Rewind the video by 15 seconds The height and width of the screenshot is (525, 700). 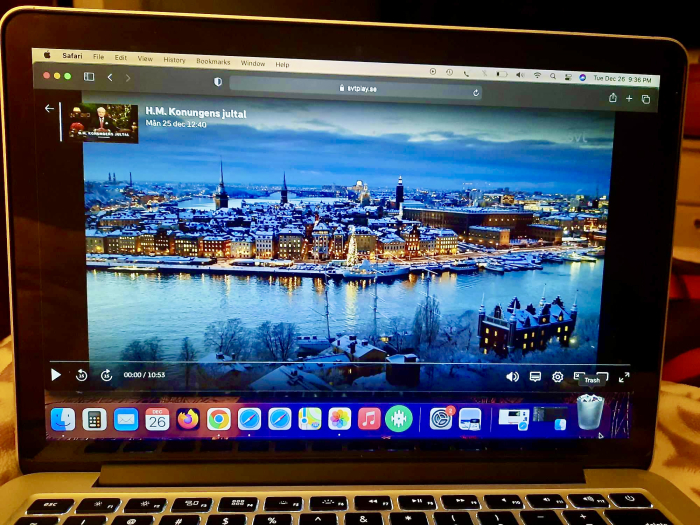point(81,375)
